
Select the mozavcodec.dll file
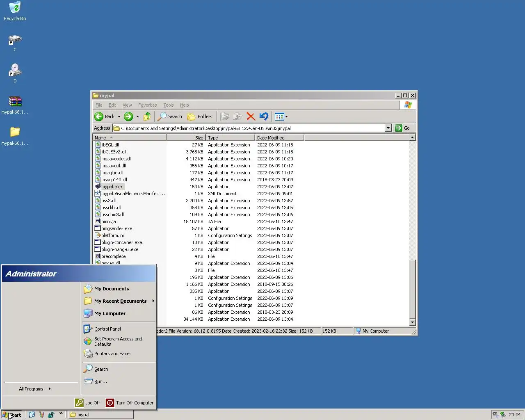point(116,159)
